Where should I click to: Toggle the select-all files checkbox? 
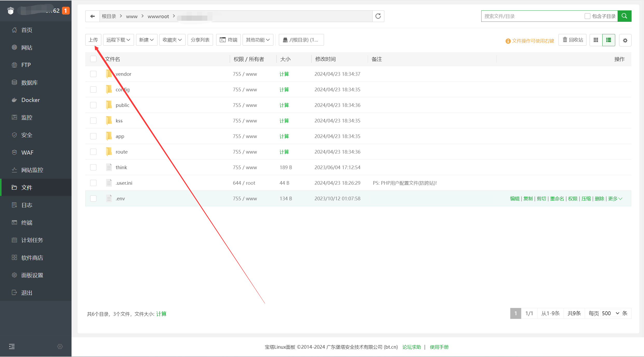(x=93, y=59)
